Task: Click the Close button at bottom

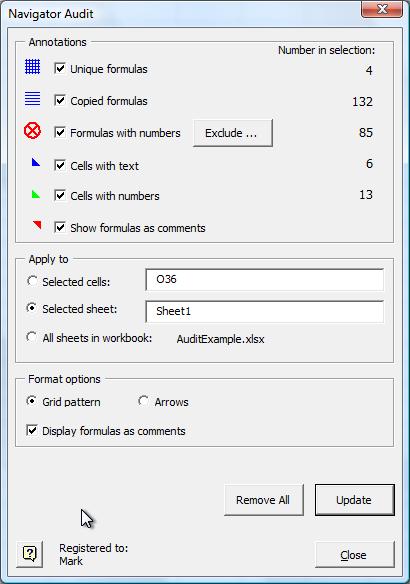Action: click(355, 555)
